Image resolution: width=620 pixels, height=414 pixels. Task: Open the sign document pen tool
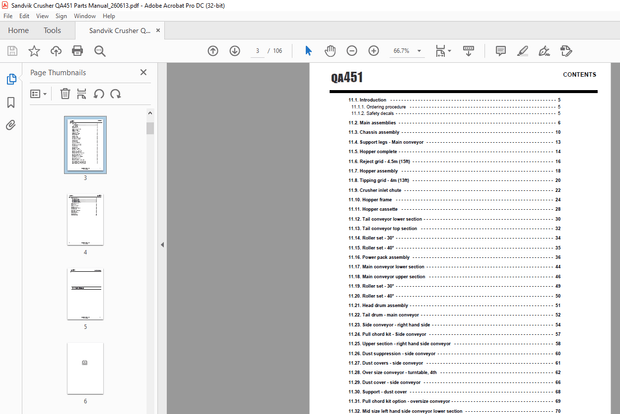pyautogui.click(x=544, y=51)
